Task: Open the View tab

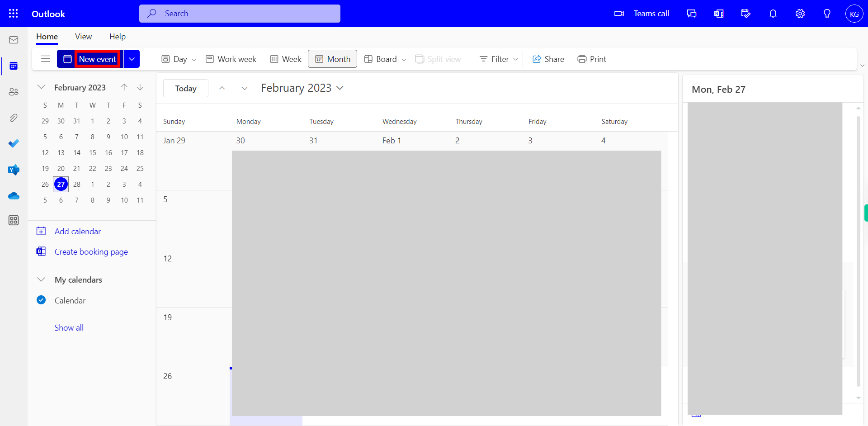Action: [83, 37]
